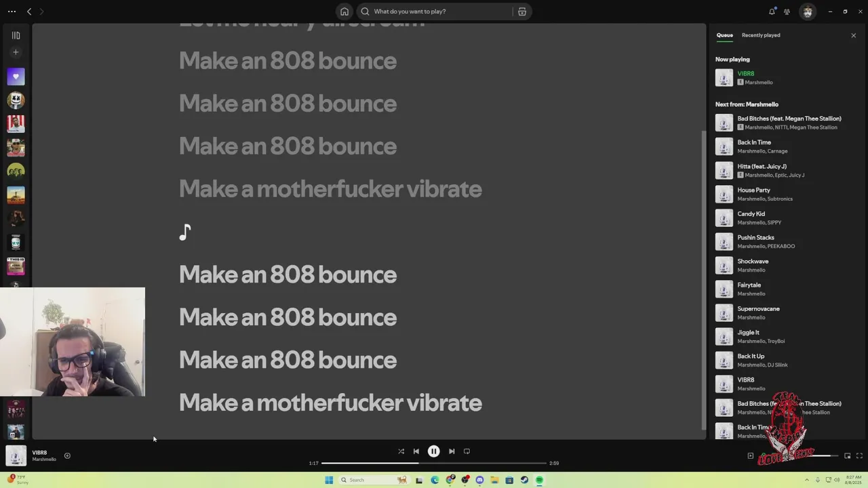Skip to the next track
Image resolution: width=868 pixels, height=488 pixels.
tap(452, 451)
